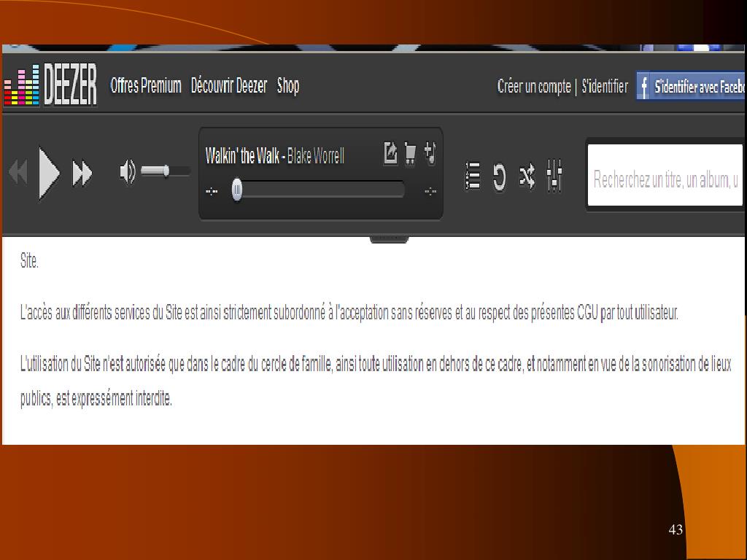Start playback with the play button
This screenshot has width=747, height=560.
pyautogui.click(x=49, y=174)
